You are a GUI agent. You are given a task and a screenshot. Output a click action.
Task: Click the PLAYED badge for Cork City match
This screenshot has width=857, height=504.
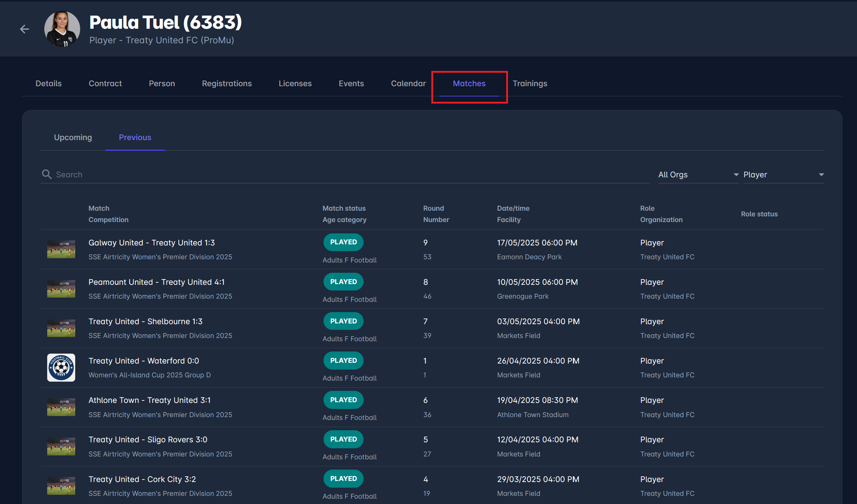click(x=343, y=478)
